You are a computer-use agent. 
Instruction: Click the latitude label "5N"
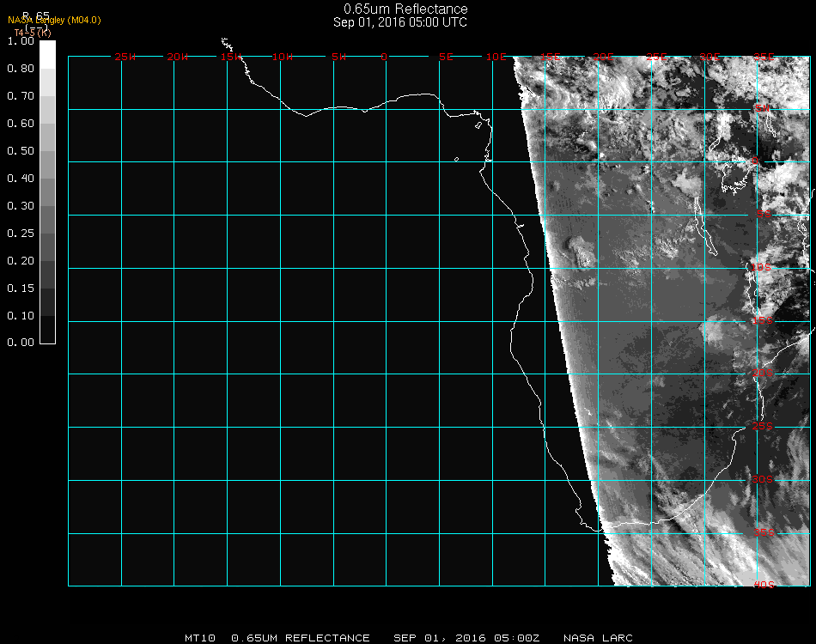763,108
